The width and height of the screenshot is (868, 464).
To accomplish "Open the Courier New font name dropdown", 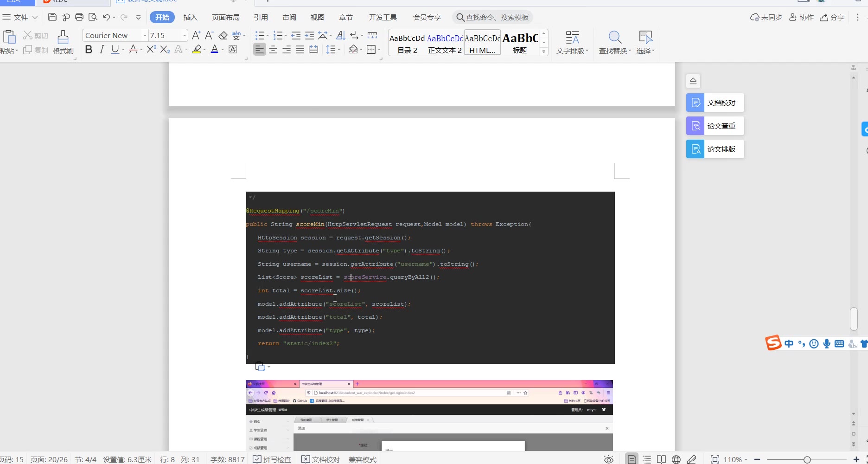I will pos(145,36).
